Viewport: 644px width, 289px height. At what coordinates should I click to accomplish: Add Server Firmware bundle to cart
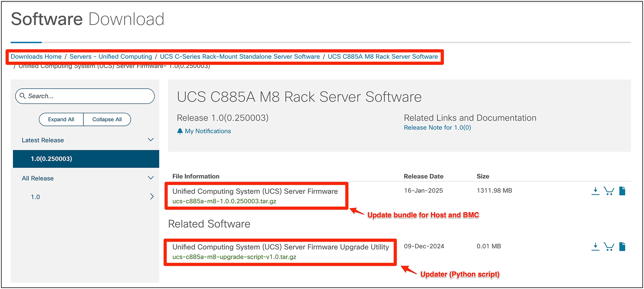(x=609, y=191)
